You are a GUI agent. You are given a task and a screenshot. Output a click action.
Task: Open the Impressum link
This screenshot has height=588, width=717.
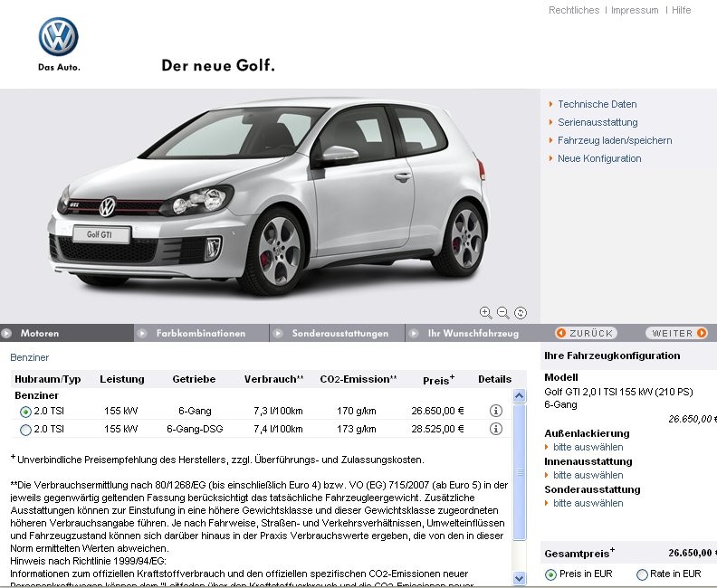(x=635, y=10)
